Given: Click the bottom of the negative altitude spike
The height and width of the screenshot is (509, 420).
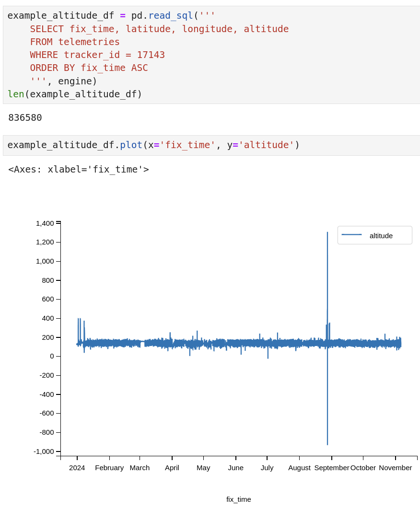Looking at the screenshot, I should coord(327,444).
